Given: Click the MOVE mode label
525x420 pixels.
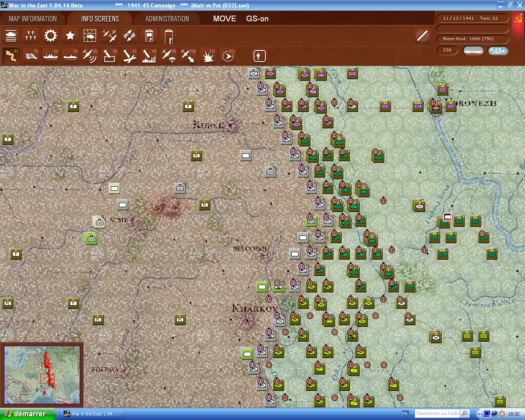Looking at the screenshot, I should 224,19.
